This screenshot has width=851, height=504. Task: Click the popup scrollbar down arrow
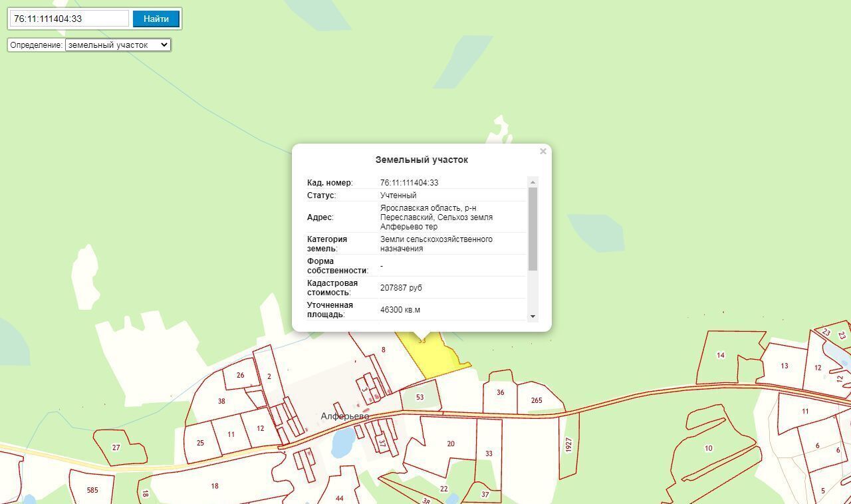pyautogui.click(x=533, y=316)
